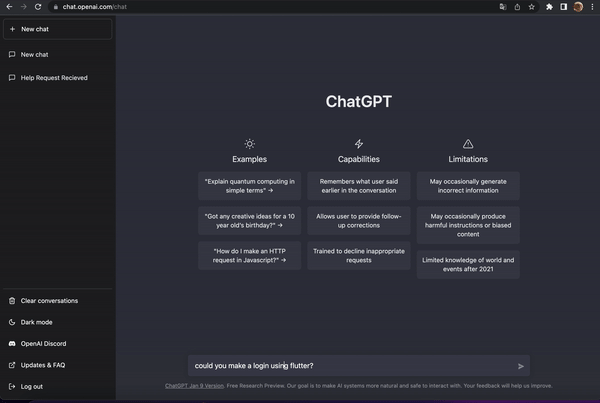Click 'Trained to decline inappropriate requests' card
600x403 pixels.
pyautogui.click(x=359, y=256)
